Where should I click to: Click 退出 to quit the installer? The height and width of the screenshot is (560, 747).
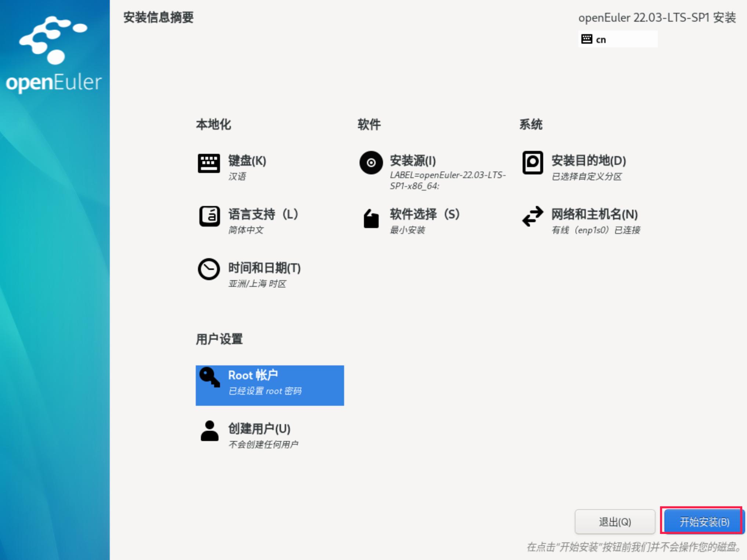pos(614,522)
